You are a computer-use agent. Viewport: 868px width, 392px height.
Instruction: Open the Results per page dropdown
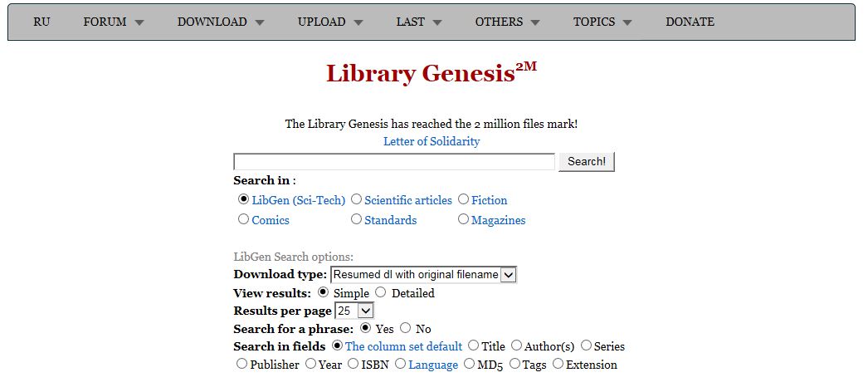354,311
